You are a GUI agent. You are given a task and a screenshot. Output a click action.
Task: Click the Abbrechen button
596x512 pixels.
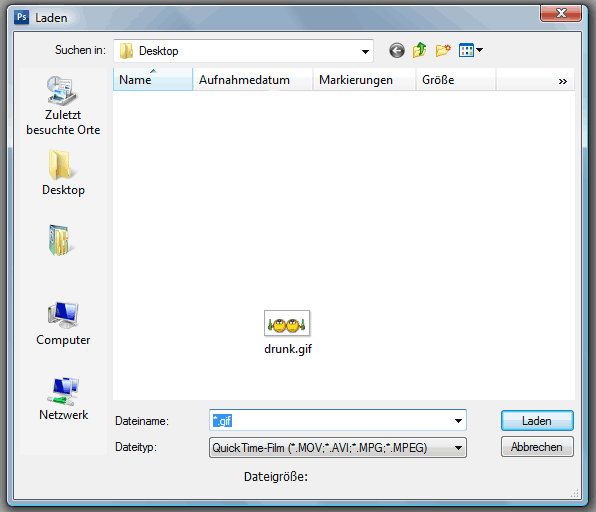pyautogui.click(x=537, y=447)
